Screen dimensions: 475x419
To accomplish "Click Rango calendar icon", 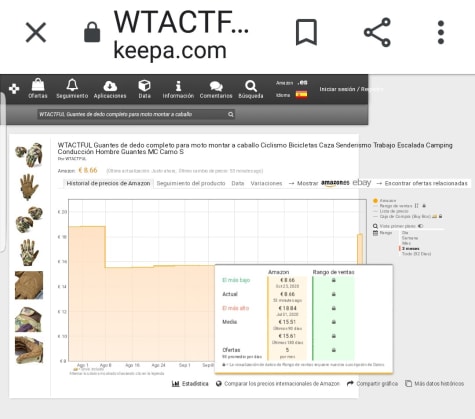I will pos(375,233).
